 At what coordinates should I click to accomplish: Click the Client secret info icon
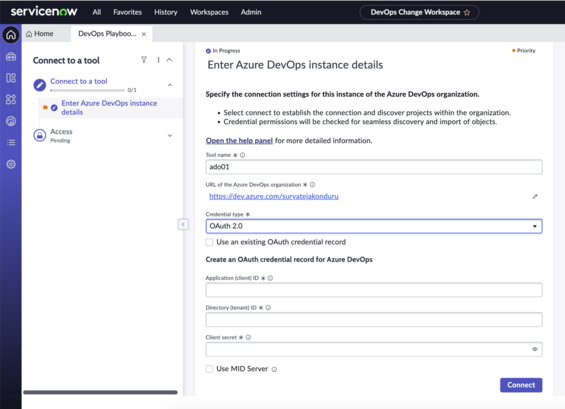[x=248, y=337]
